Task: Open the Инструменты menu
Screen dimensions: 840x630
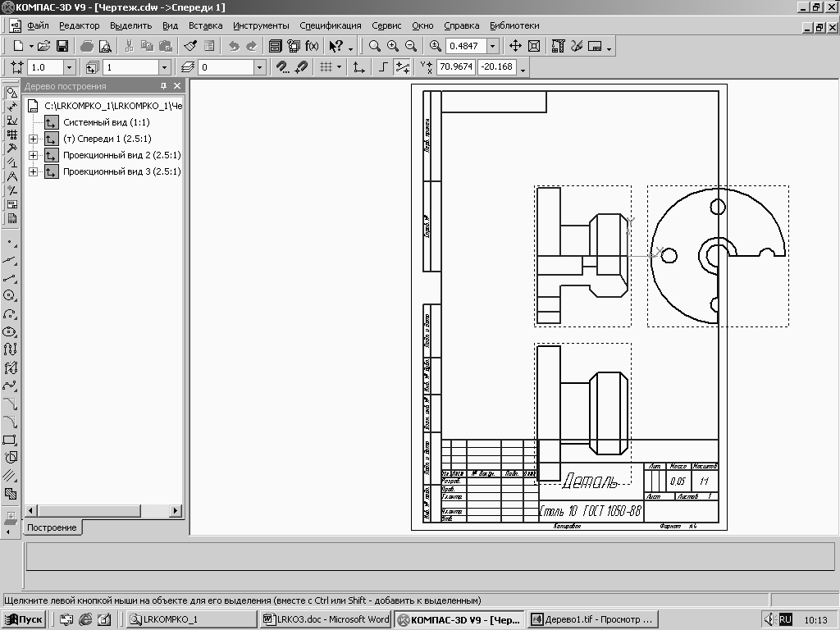Action: pos(261,25)
